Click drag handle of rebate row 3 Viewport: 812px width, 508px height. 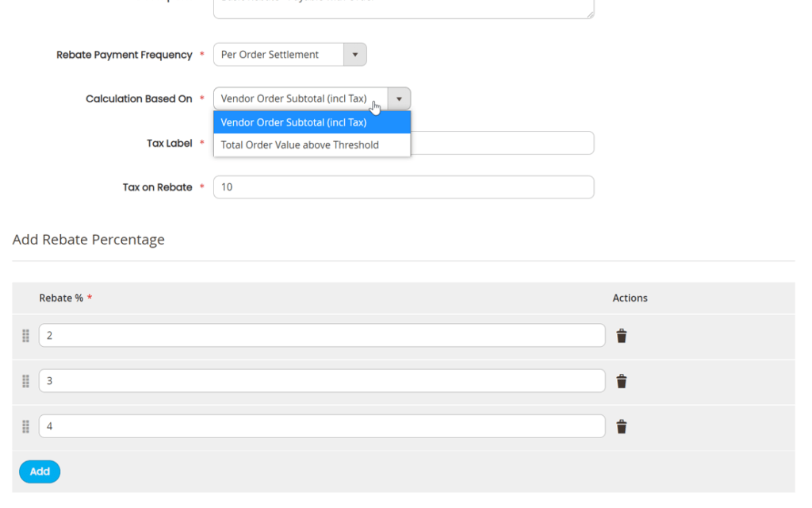pyautogui.click(x=25, y=381)
